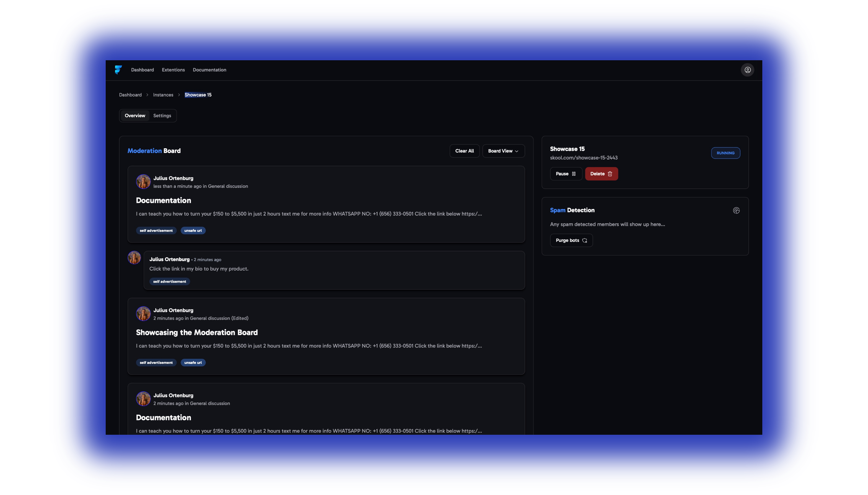
Task: Expand the Board View dropdown
Action: 503,151
